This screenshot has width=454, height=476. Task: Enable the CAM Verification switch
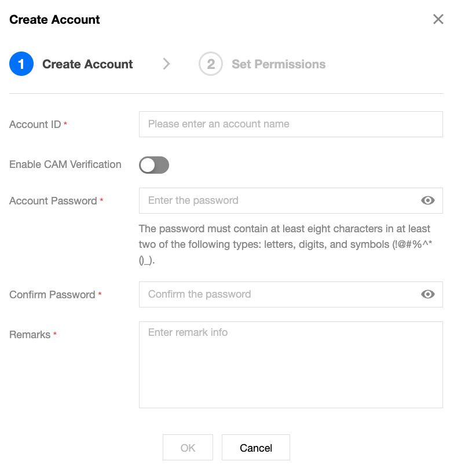coord(154,165)
